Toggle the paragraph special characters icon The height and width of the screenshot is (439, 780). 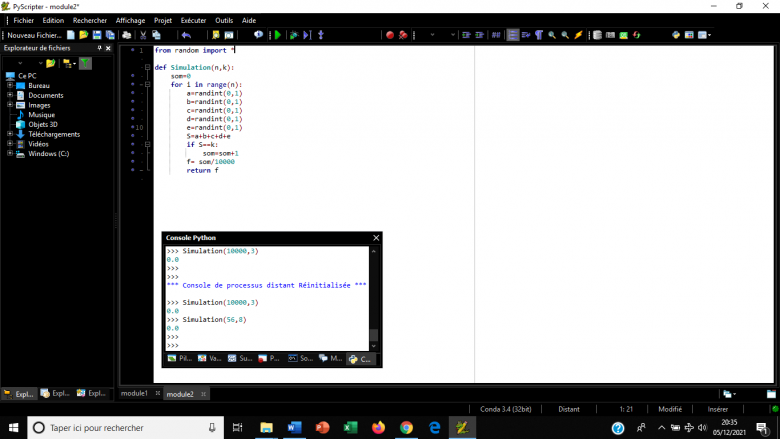pos(538,35)
